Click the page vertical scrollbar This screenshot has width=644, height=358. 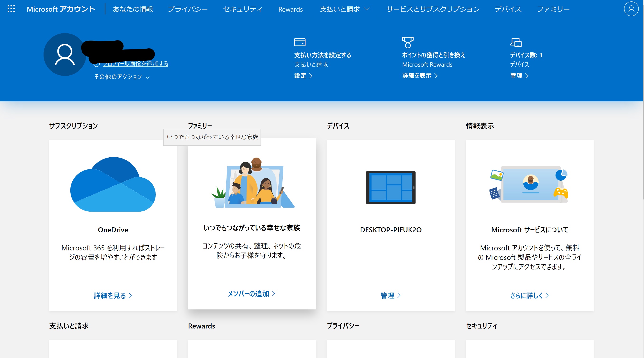[x=643, y=100]
